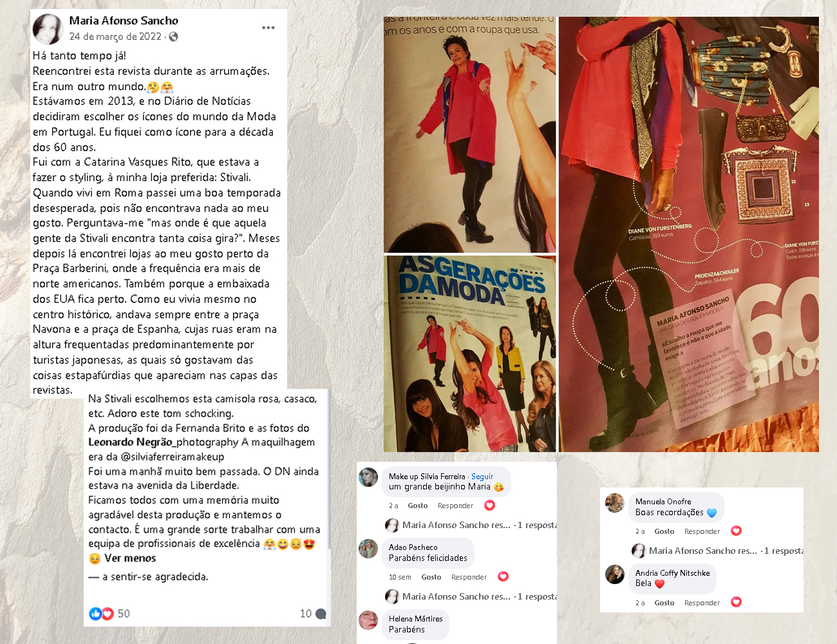The image size is (837, 644).
Task: Open the 24 de março de 2022 timestamp
Action: (x=115, y=37)
